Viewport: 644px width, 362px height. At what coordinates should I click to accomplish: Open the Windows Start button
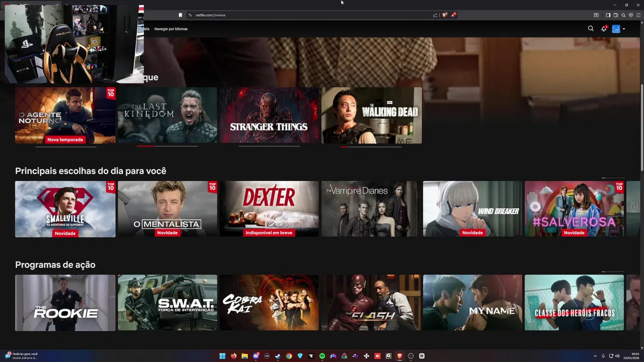point(222,356)
